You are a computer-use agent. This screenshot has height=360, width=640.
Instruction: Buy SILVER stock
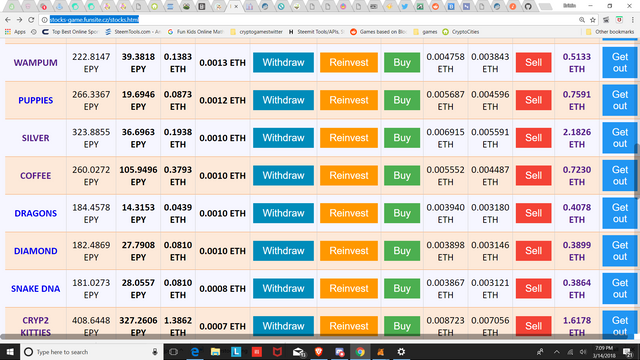(x=402, y=138)
